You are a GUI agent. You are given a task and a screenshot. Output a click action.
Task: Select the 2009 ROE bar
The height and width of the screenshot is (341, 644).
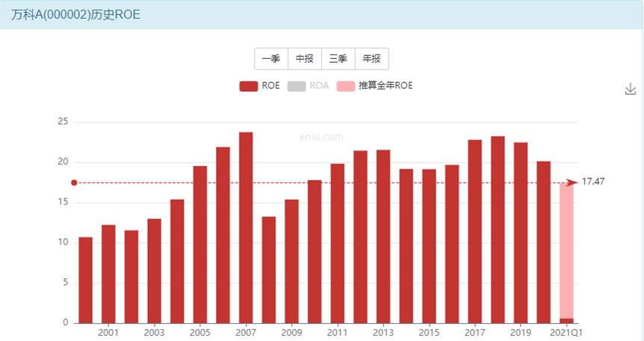pos(291,261)
